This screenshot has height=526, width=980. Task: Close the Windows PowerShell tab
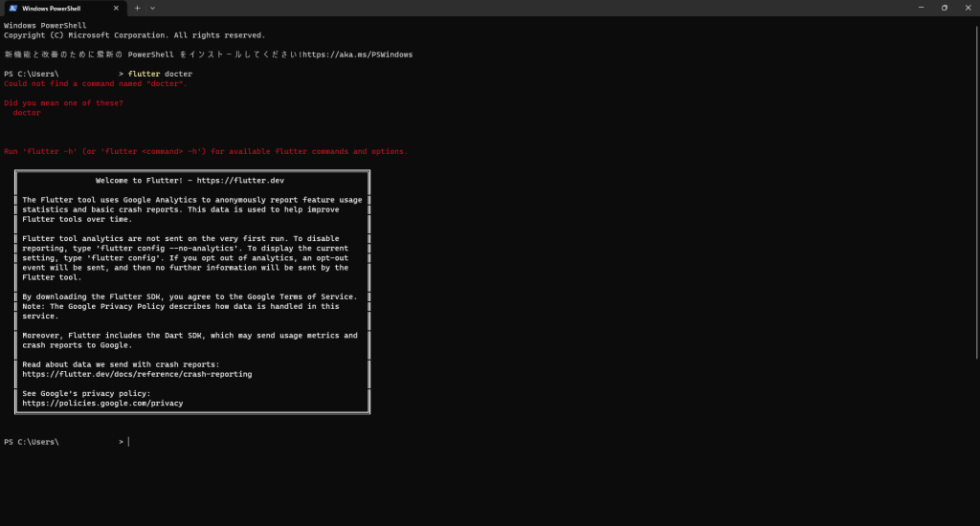(x=118, y=8)
